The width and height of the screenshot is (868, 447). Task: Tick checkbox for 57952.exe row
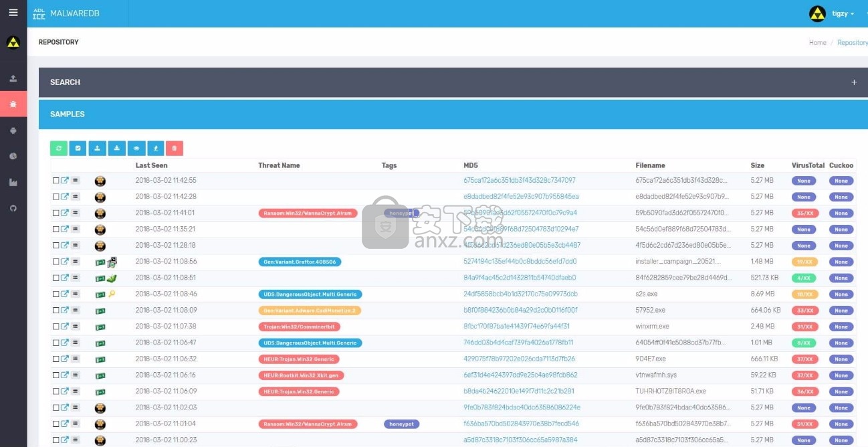coord(56,310)
